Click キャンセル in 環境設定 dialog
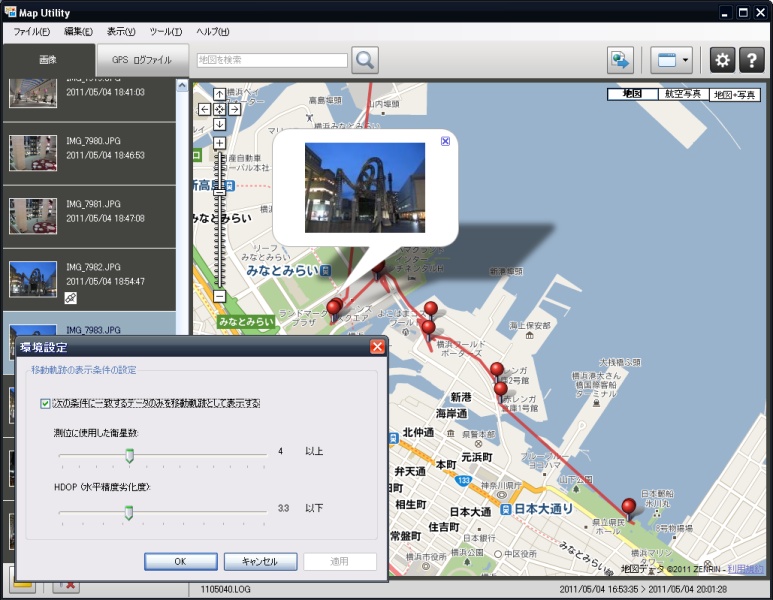Viewport: 773px width, 600px height. tap(260, 561)
